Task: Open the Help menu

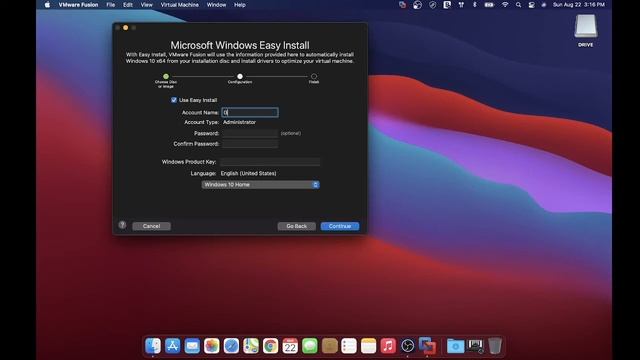Action: click(x=240, y=5)
